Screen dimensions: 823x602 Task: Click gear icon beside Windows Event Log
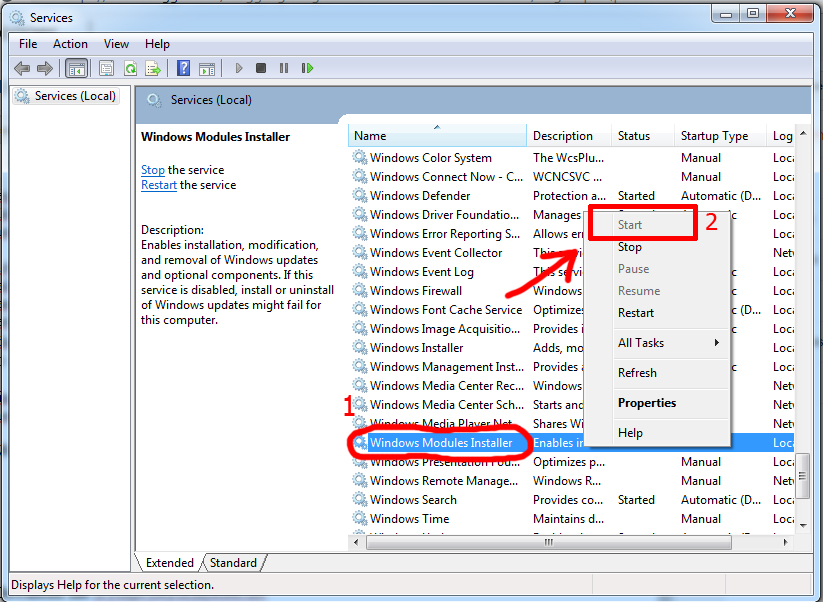point(360,271)
